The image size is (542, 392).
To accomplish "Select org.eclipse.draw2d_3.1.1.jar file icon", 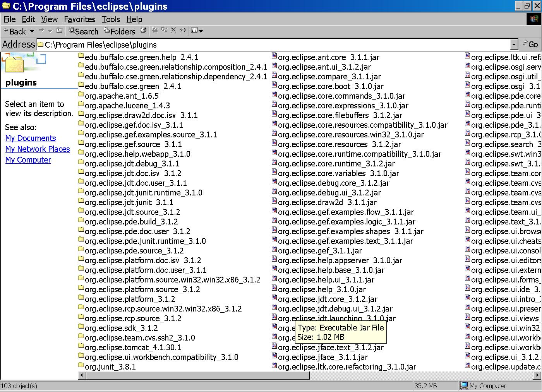I will click(x=274, y=201).
